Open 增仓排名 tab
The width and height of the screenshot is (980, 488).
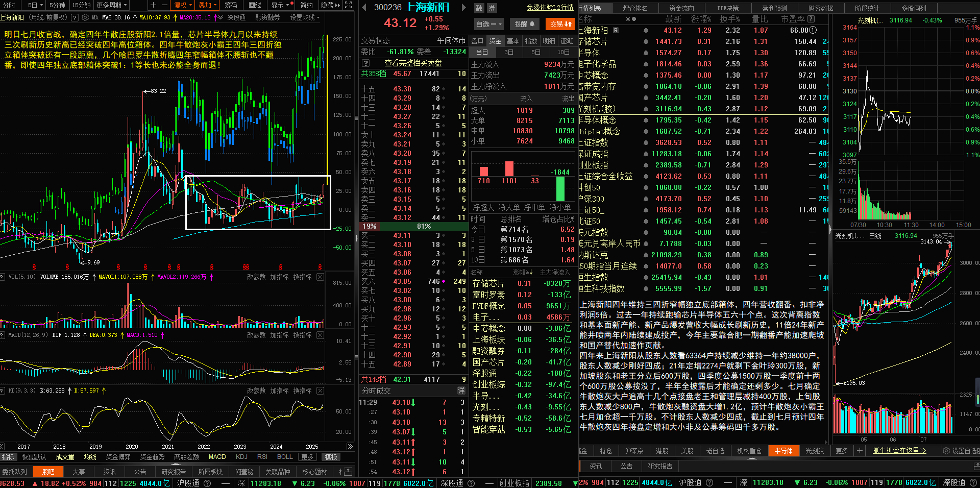[635, 8]
